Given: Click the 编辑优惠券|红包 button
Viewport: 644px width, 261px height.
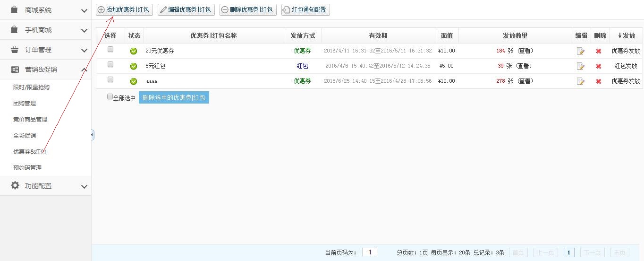Looking at the screenshot, I should click(186, 9).
